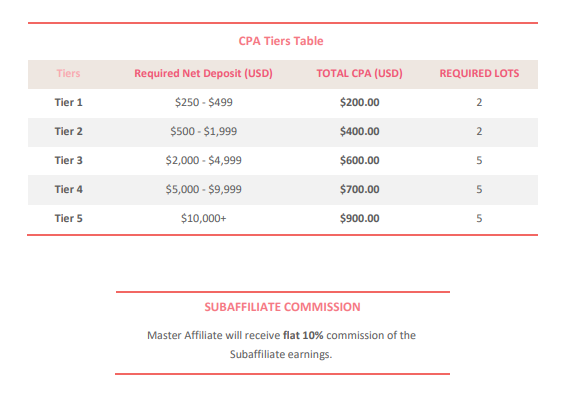
Task: Select the $500 - $1,999 deposit range
Action: pyautogui.click(x=204, y=131)
